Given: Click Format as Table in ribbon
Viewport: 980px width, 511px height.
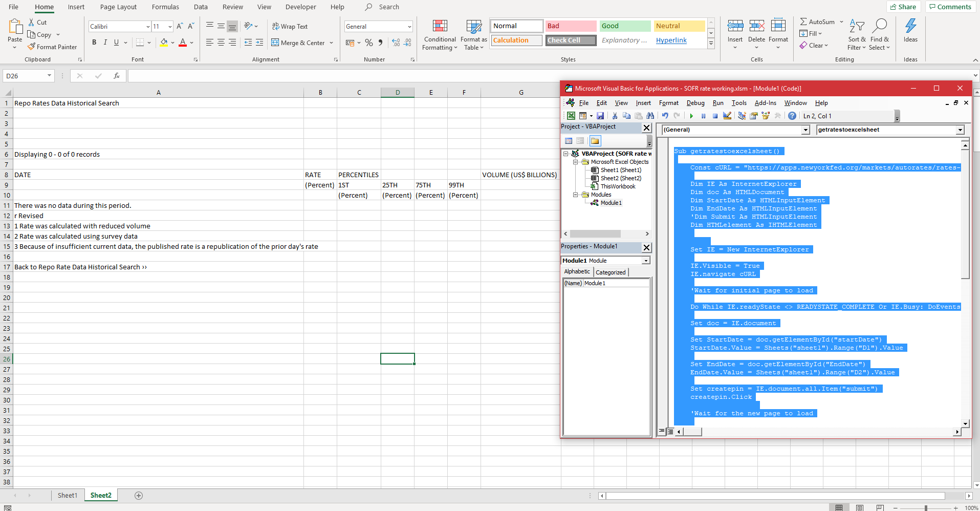Looking at the screenshot, I should click(x=473, y=35).
